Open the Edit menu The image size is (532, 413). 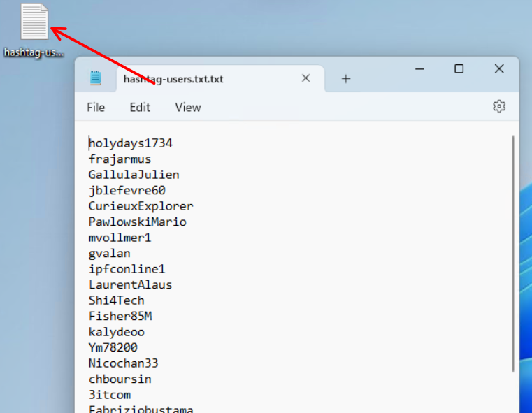point(140,107)
